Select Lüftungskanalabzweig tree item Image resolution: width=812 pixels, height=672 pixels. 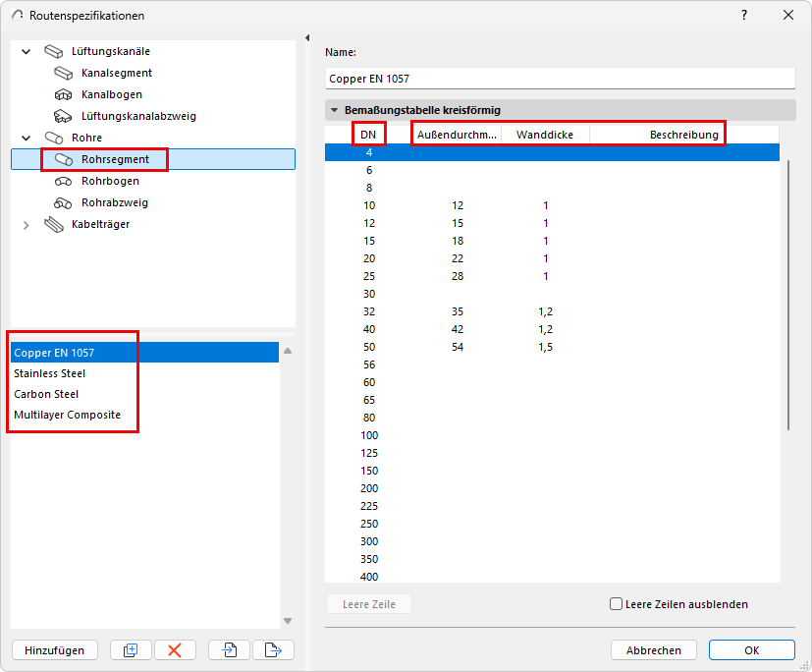coord(138,116)
